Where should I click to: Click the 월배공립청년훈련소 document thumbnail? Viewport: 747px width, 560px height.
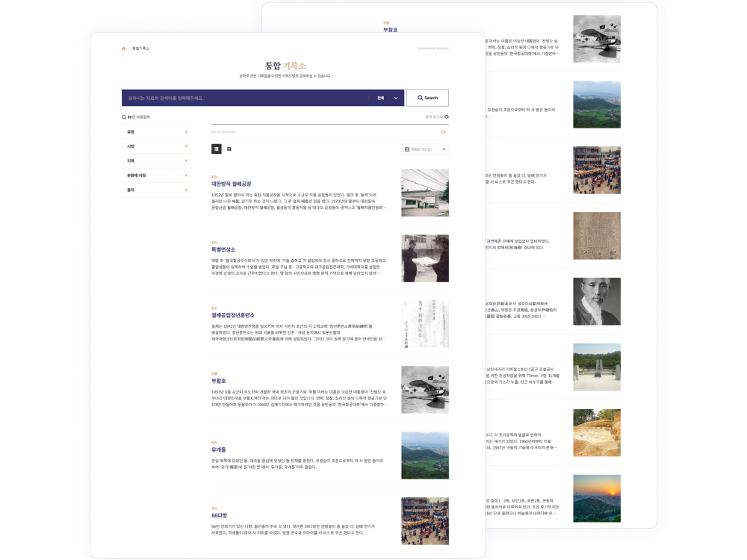pyautogui.click(x=425, y=324)
